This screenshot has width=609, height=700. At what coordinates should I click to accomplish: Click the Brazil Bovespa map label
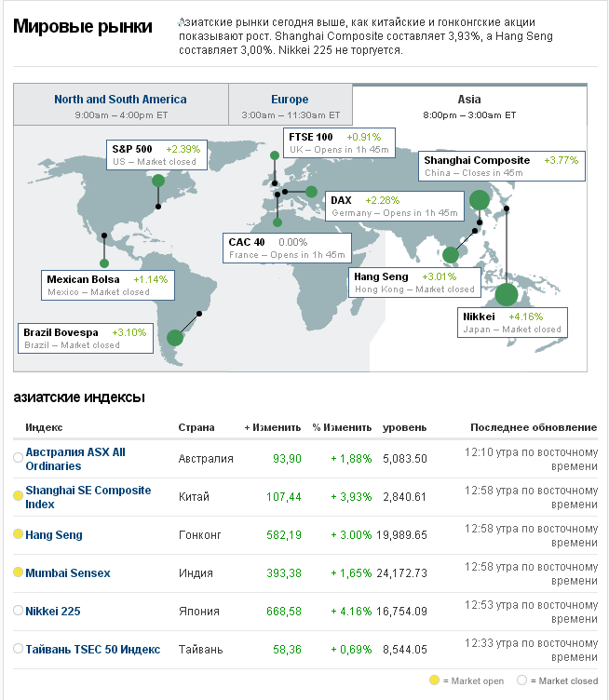86,339
